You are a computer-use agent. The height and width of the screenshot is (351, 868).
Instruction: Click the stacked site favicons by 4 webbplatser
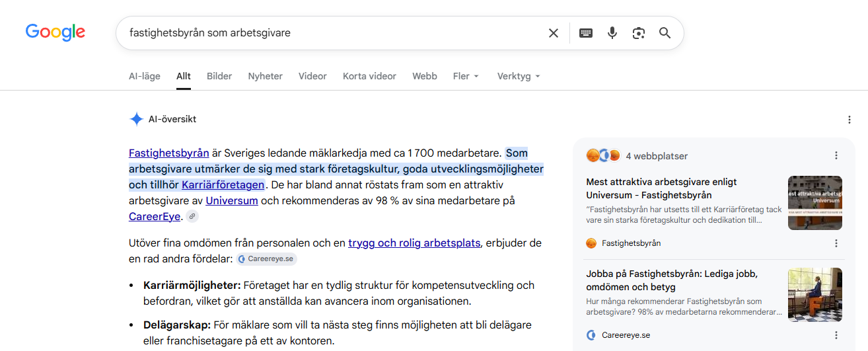click(603, 156)
